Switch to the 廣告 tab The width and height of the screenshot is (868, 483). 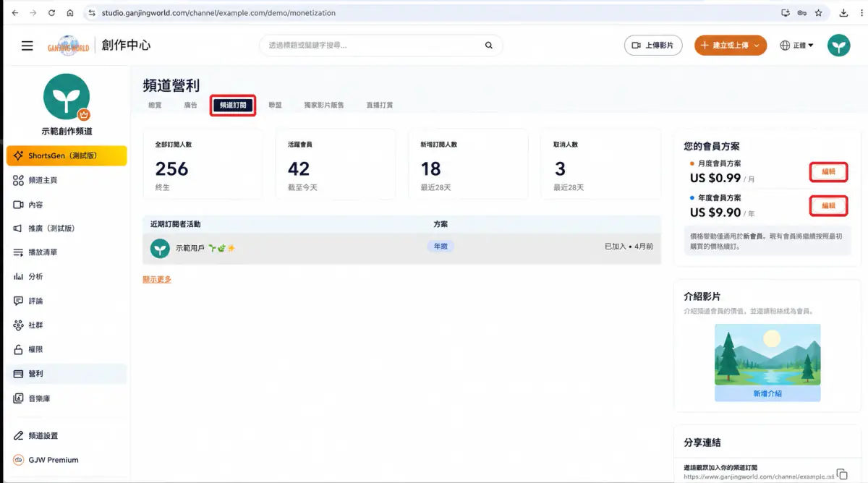pyautogui.click(x=190, y=106)
